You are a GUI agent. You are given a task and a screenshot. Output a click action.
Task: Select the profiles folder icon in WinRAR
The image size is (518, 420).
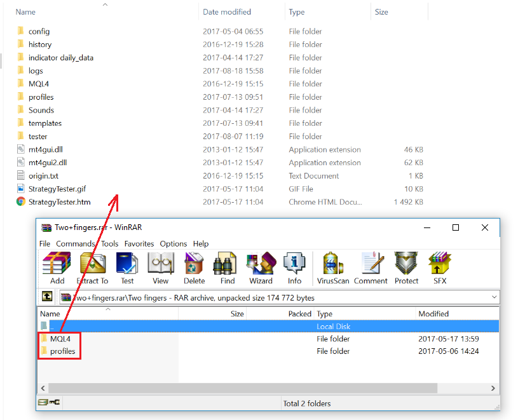coord(44,351)
